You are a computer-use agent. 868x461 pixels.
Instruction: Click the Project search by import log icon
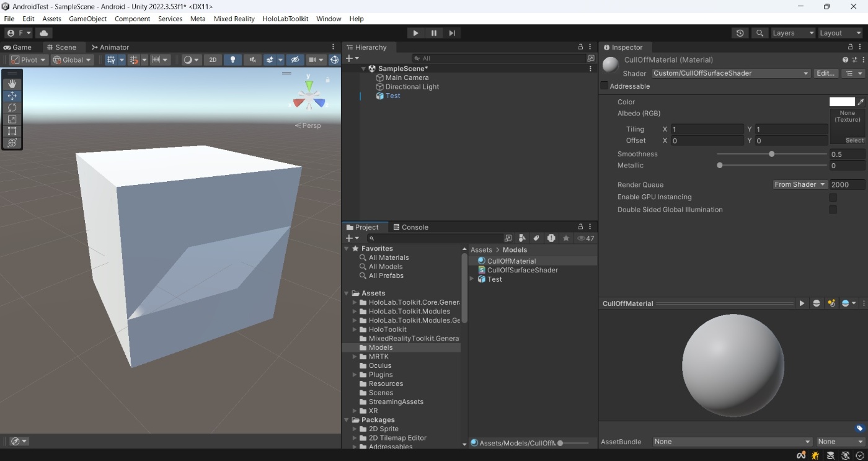pyautogui.click(x=551, y=238)
